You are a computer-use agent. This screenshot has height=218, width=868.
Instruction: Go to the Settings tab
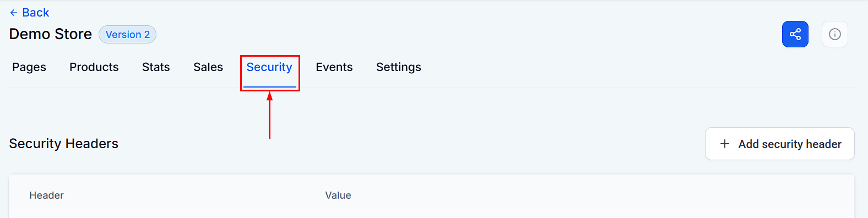point(399,67)
